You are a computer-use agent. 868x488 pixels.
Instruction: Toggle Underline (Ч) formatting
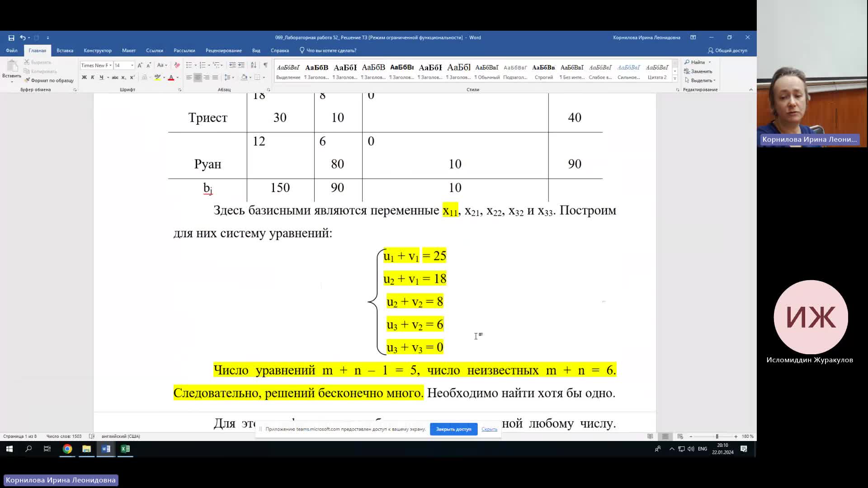coord(101,77)
